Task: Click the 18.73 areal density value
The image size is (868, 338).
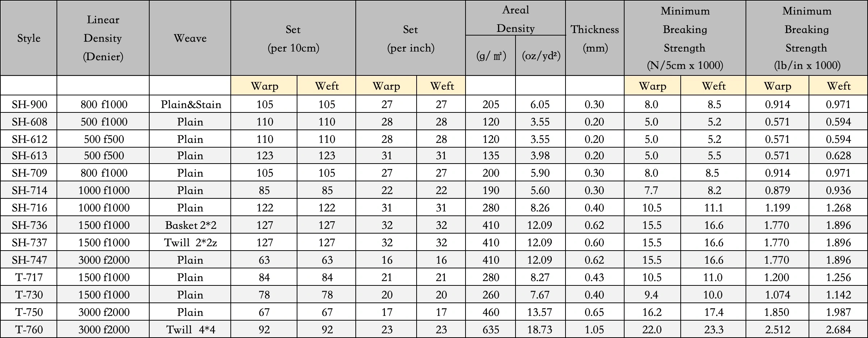Action: [x=541, y=329]
